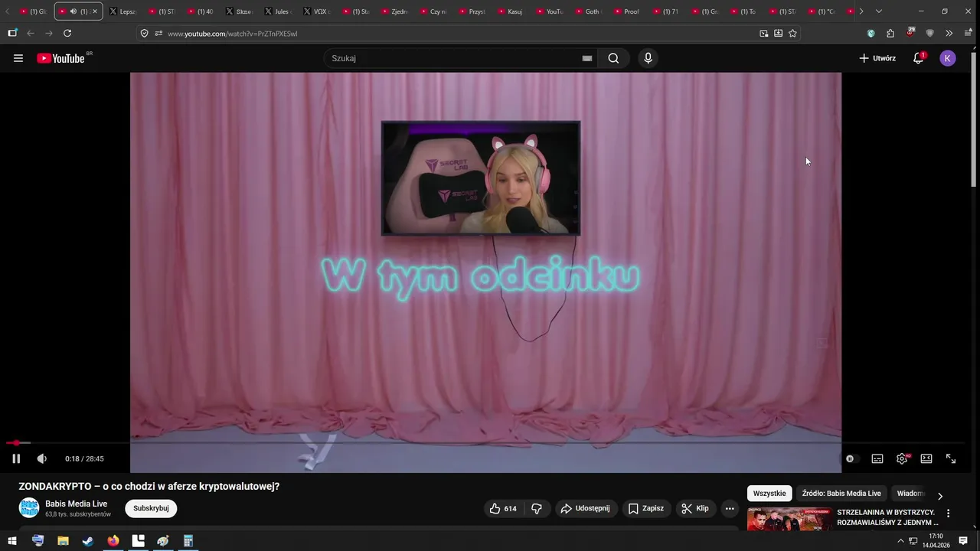
Task: Switch to the Jules X tab
Action: 277,11
